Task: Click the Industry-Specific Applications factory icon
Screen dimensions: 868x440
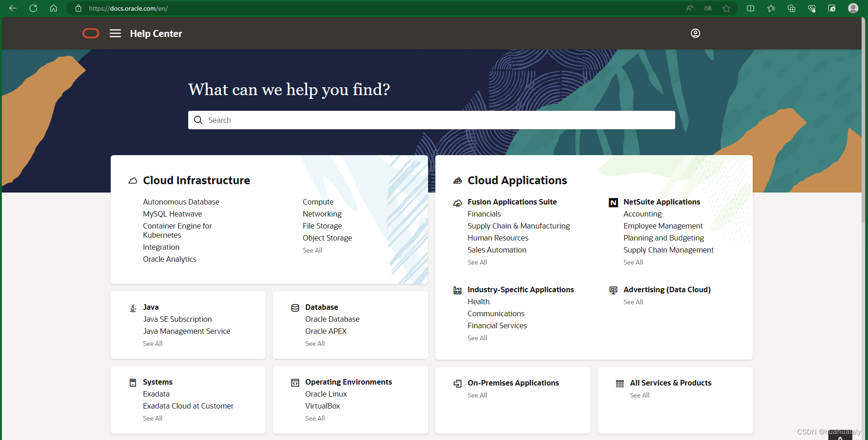Action: coord(458,290)
